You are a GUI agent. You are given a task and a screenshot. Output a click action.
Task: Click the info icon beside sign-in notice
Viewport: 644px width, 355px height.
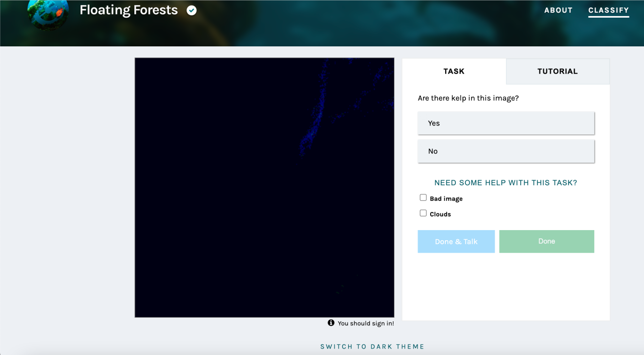[x=331, y=323]
